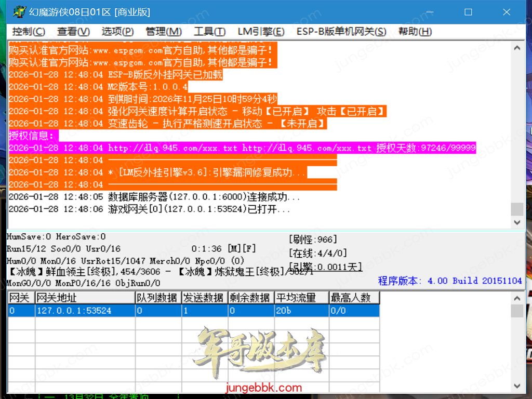Click the gateway table's scroll down arrow
This screenshot has height=399, width=532.
pyautogui.click(x=517, y=385)
